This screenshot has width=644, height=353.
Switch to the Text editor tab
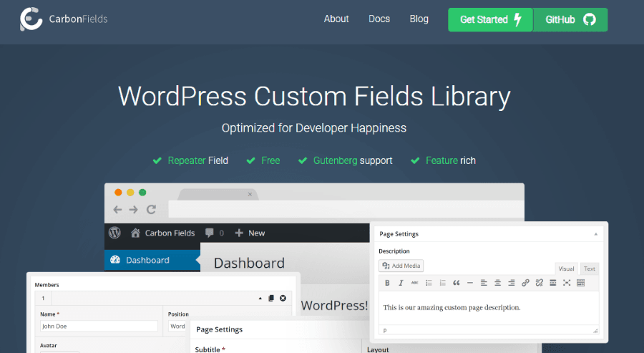coord(590,269)
